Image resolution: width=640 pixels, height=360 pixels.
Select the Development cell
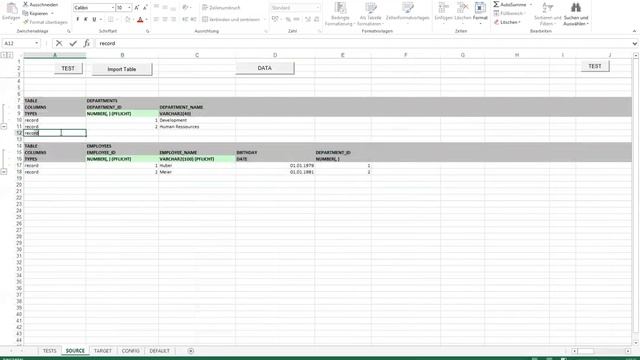197,120
